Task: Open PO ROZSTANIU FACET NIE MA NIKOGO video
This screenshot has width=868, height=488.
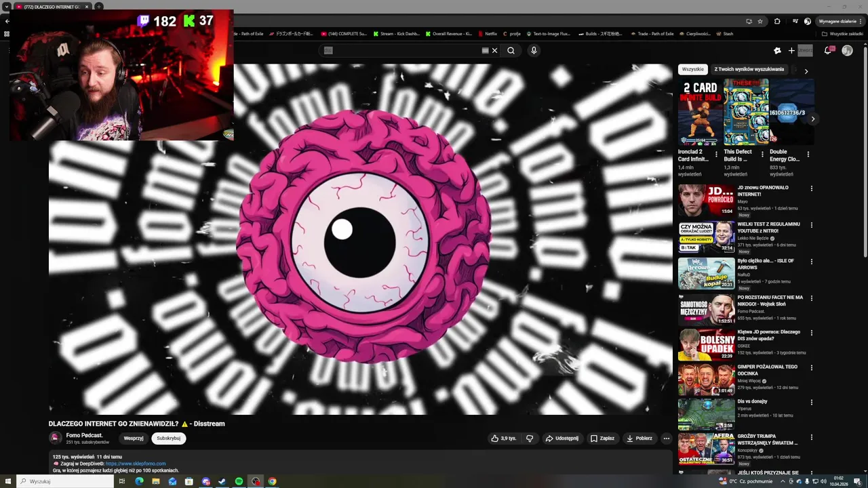Action: click(x=707, y=310)
